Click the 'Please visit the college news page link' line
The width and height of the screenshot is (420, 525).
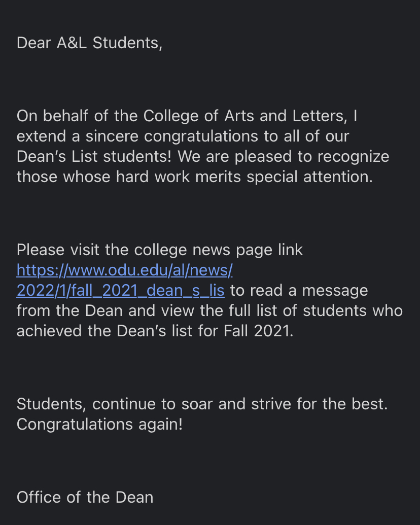point(160,250)
